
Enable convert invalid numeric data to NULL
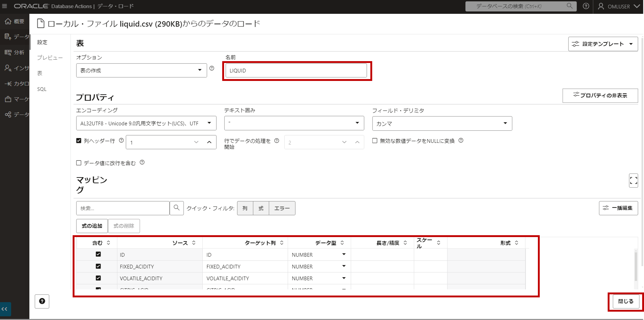(375, 141)
